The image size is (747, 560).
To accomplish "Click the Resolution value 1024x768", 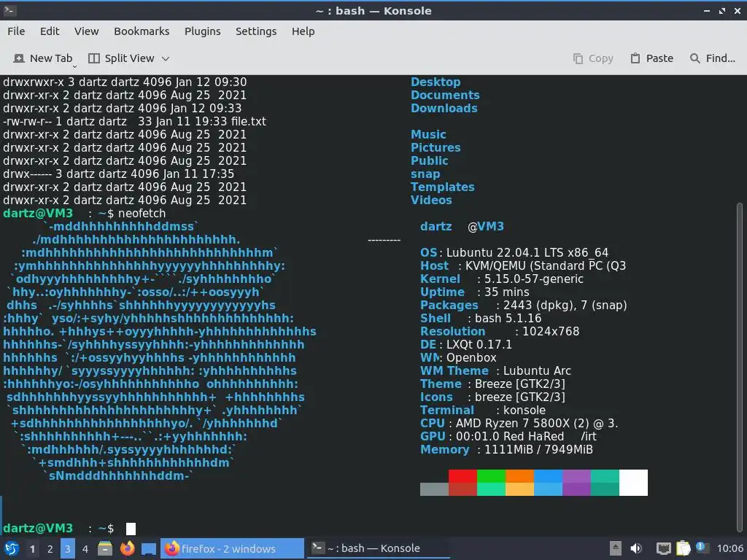I will 551,332.
